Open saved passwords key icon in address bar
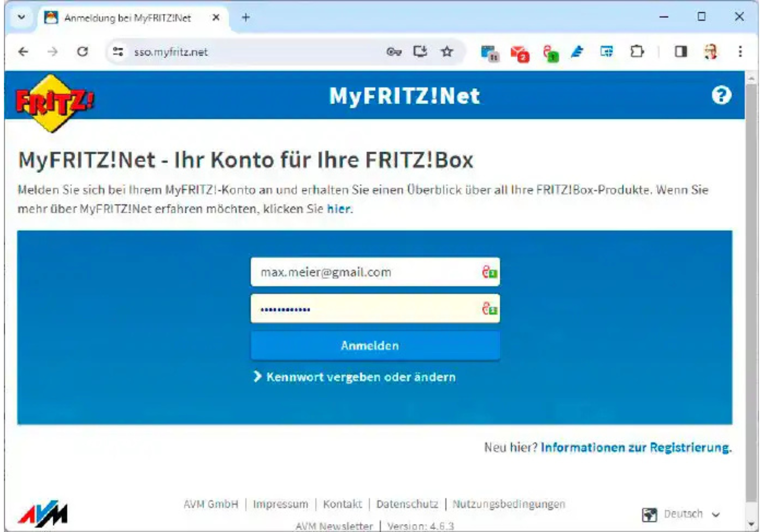765x532 pixels. pyautogui.click(x=394, y=52)
